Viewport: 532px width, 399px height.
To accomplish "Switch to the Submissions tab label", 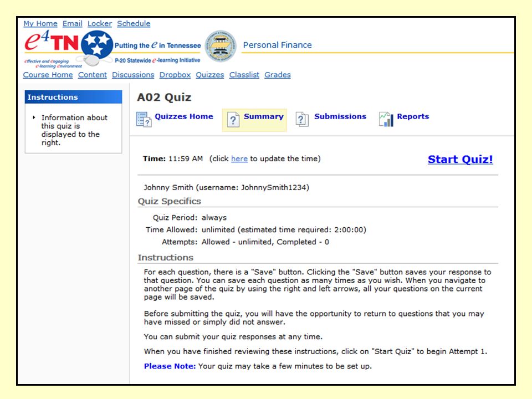I will 340,116.
